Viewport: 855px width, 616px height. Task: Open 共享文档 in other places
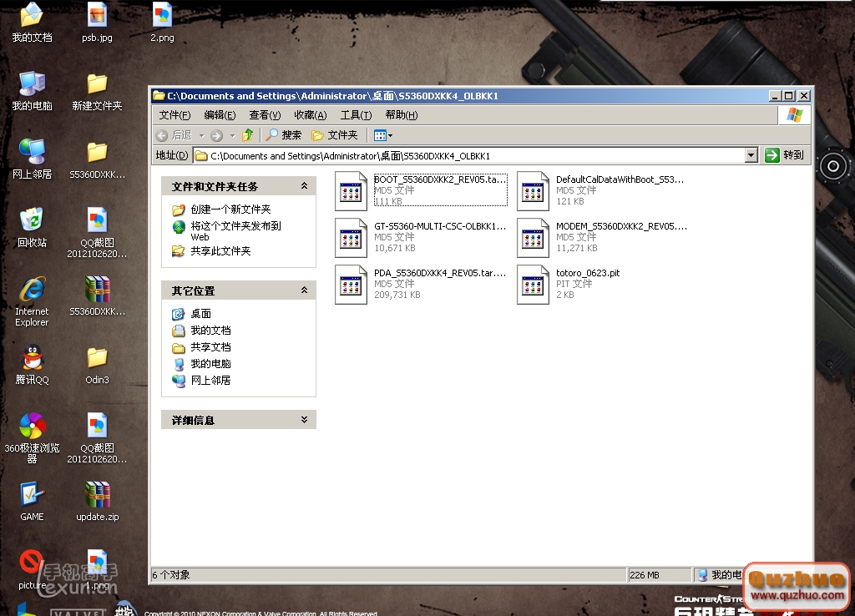pos(210,347)
